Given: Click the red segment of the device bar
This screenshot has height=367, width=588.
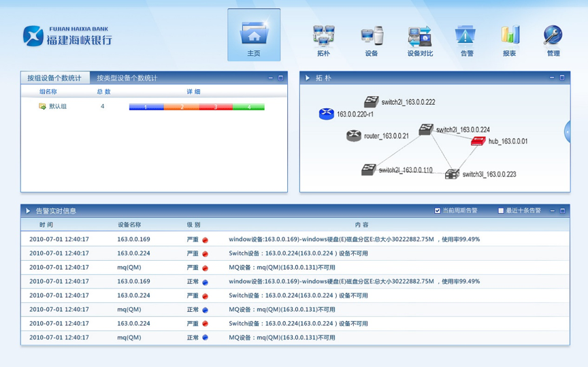Looking at the screenshot, I should (216, 107).
